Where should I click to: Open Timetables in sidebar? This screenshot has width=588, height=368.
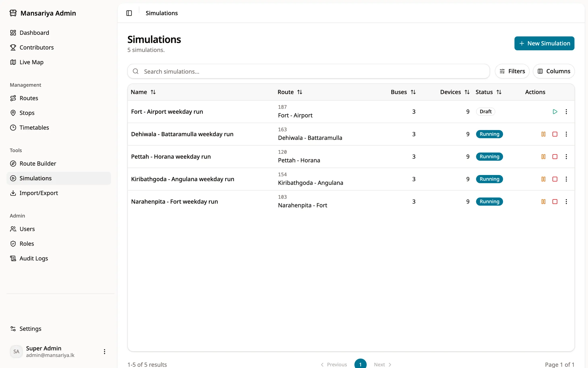(59, 128)
